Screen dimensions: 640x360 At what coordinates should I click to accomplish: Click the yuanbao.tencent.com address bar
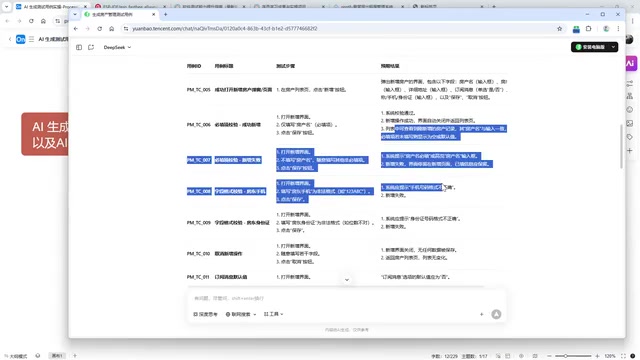(343, 29)
